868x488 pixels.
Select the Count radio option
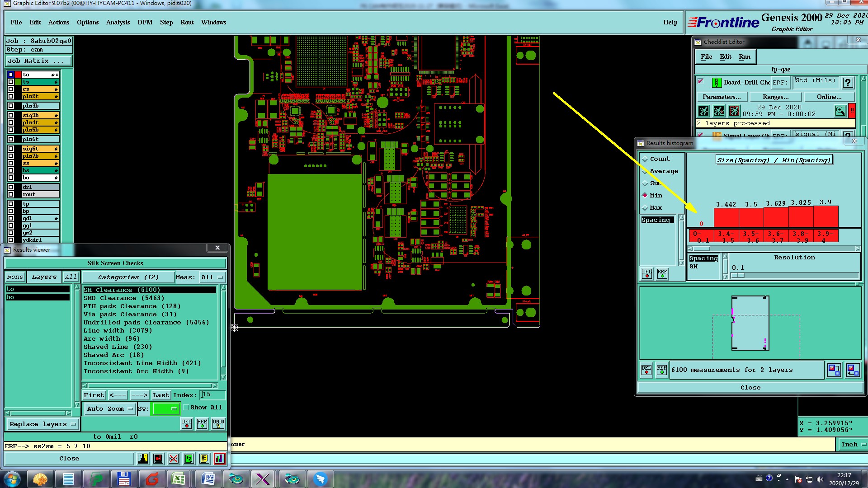tap(645, 159)
